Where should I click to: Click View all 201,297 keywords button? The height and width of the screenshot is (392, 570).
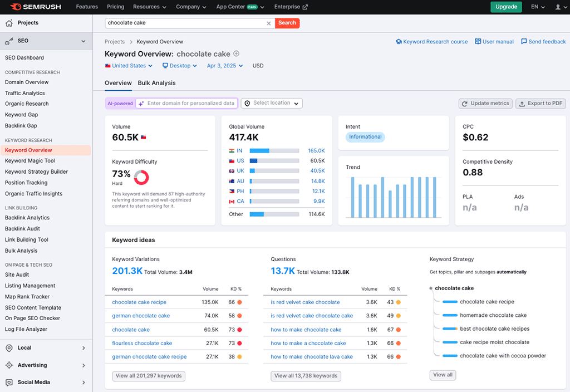[x=149, y=376]
